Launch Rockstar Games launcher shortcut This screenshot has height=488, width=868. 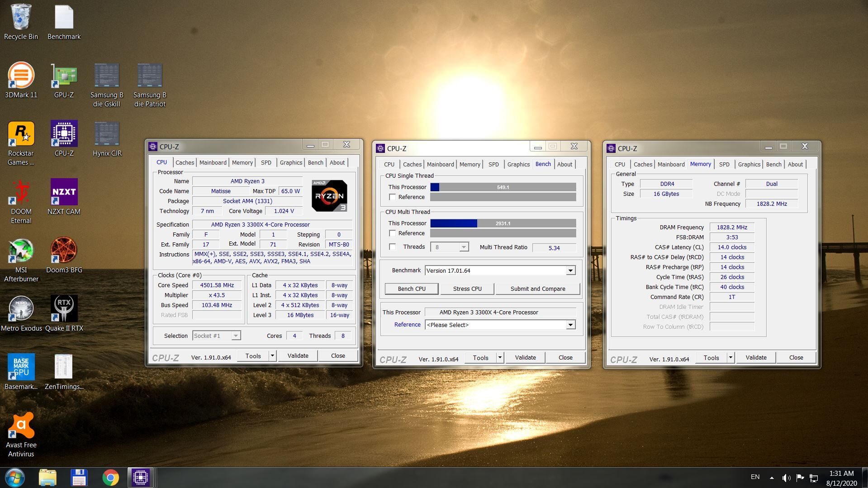pos(21,143)
